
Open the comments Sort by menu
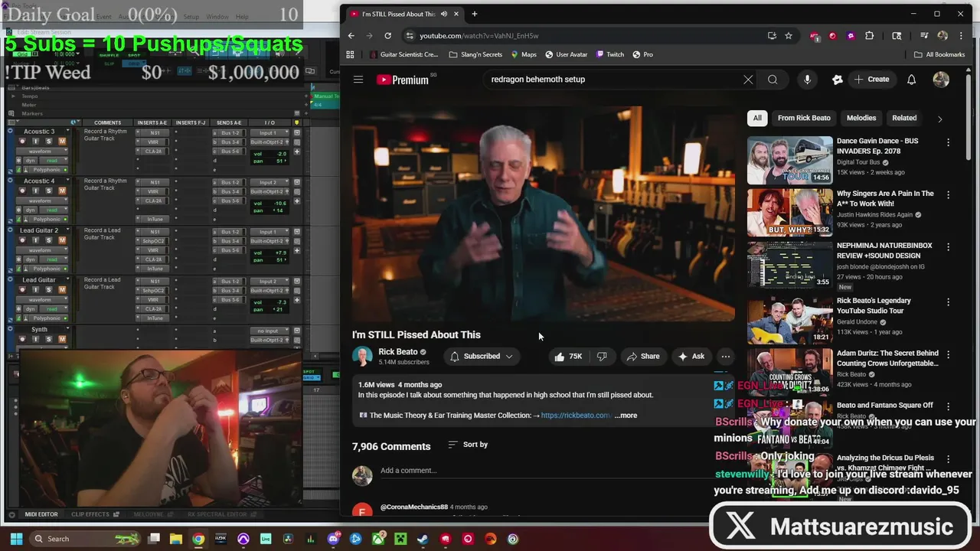point(468,445)
